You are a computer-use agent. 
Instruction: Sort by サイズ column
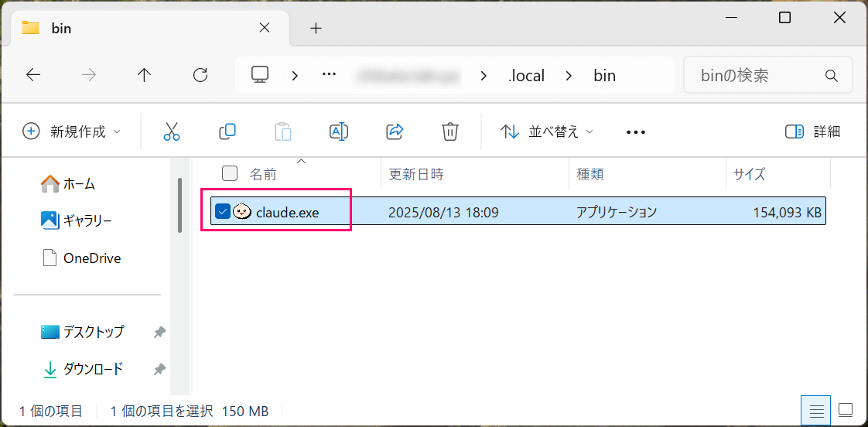click(749, 175)
